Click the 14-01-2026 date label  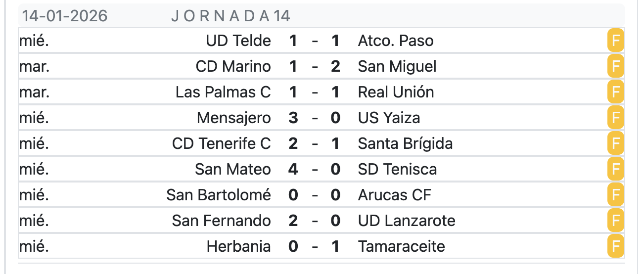tap(64, 16)
